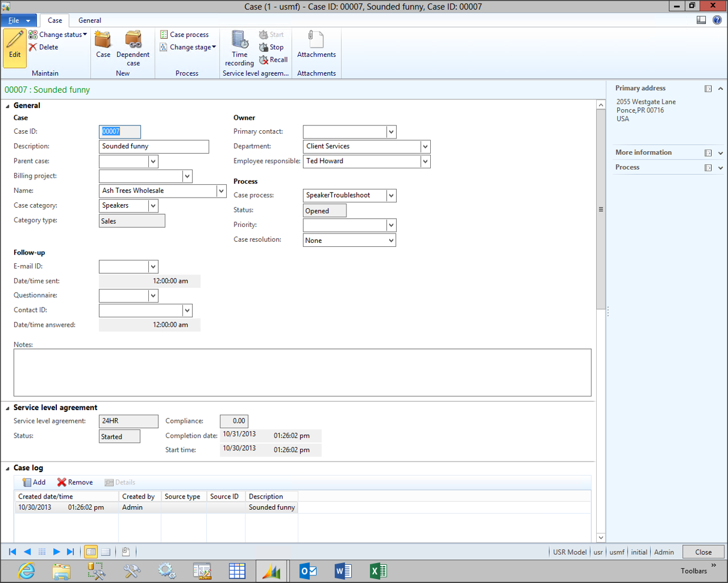Open the File menu
The height and width of the screenshot is (583, 728).
click(18, 21)
